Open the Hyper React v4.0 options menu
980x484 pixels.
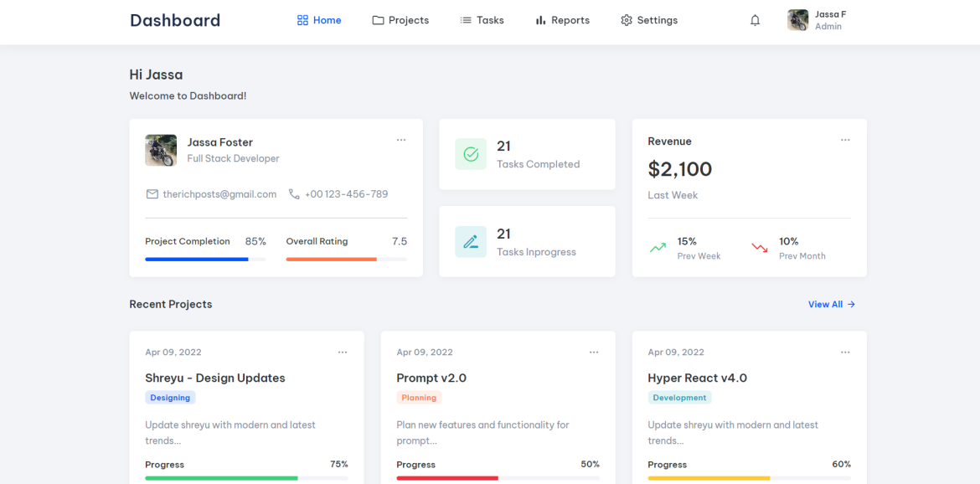tap(845, 353)
